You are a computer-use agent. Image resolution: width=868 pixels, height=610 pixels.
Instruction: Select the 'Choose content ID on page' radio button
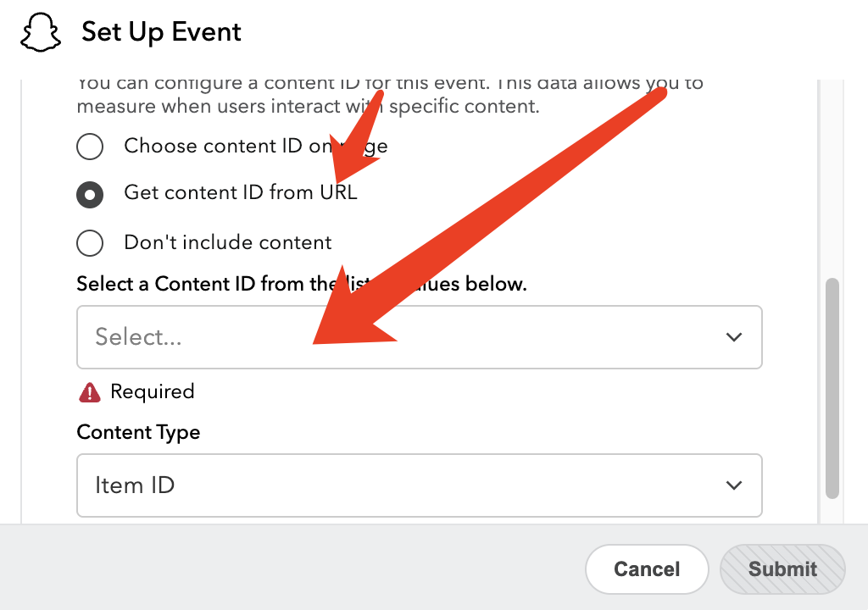click(90, 147)
